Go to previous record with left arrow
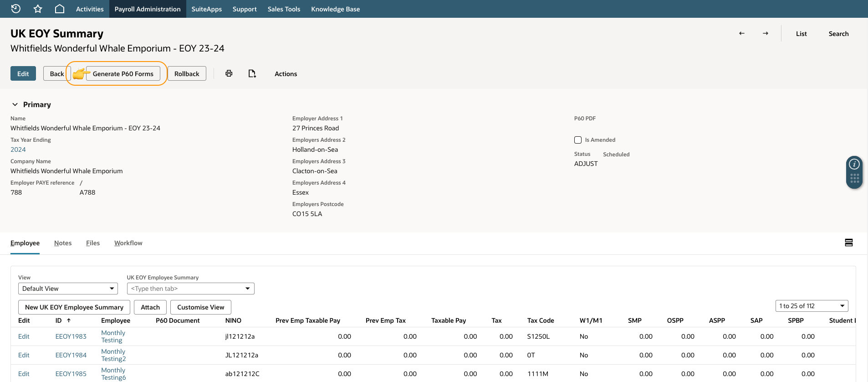The image size is (868, 382). 742,33
